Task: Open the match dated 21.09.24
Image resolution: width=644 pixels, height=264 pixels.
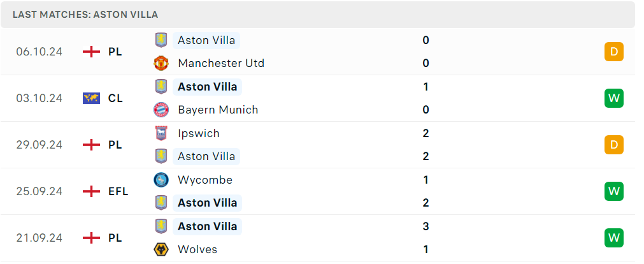Action: coord(318,238)
